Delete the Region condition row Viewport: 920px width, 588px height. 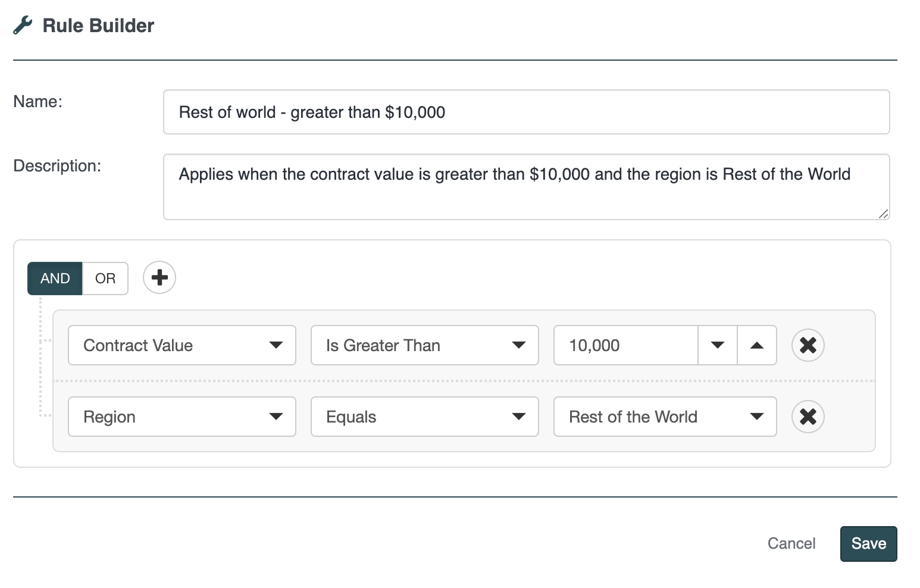pyautogui.click(x=808, y=417)
